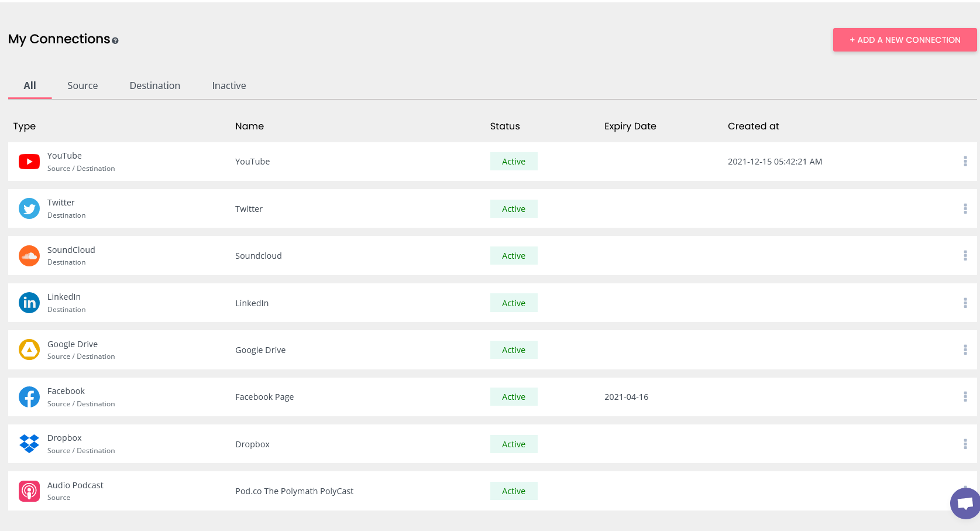
Task: Switch to the All tab
Action: click(30, 85)
